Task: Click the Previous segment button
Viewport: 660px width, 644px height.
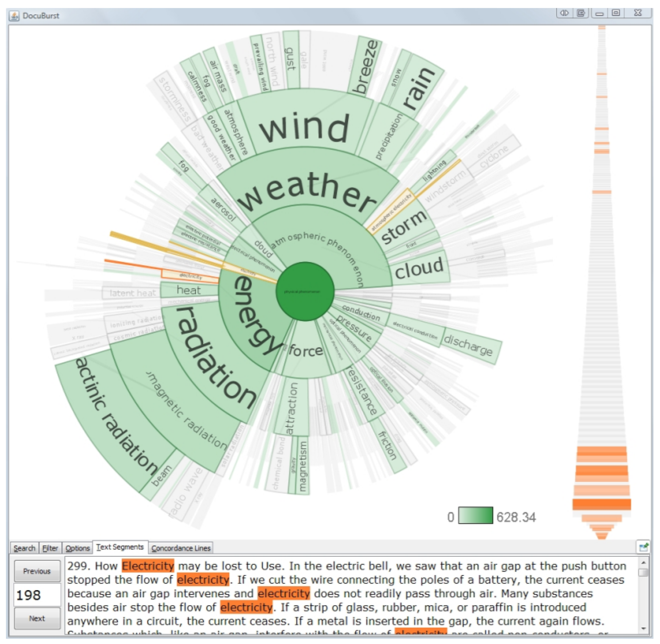Action: (37, 571)
